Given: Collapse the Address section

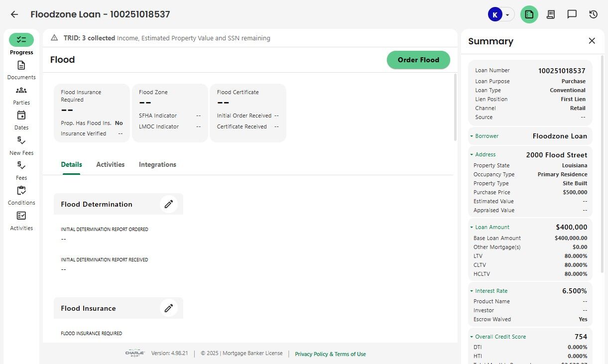Looking at the screenshot, I should tap(472, 154).
